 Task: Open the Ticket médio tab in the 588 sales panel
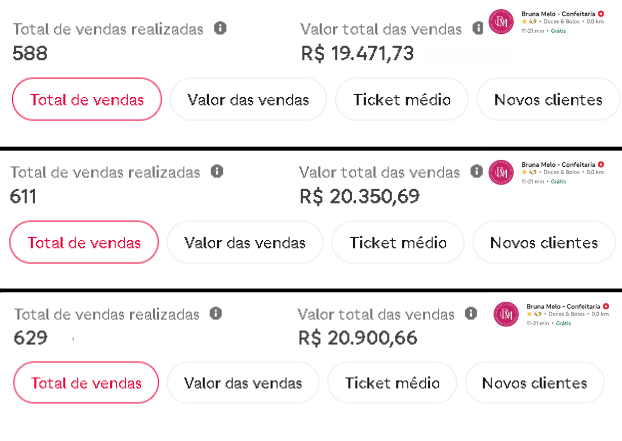point(402,99)
